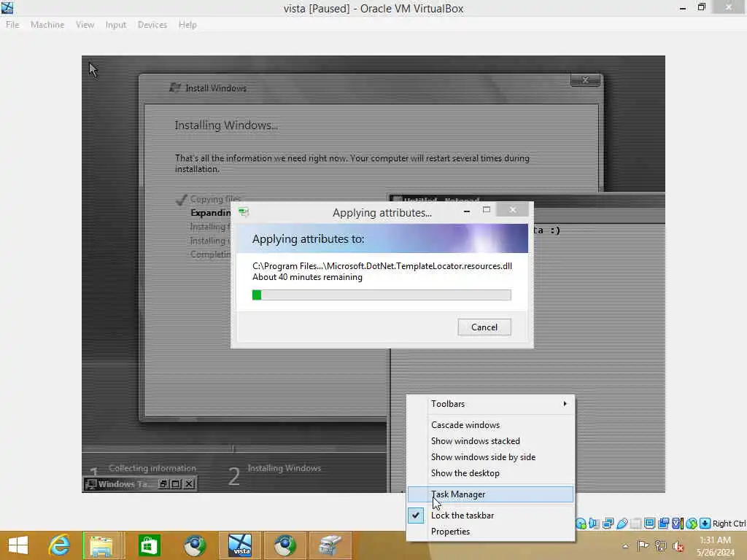Image resolution: width=747 pixels, height=560 pixels.
Task: Click the Right Ctrl host key label
Action: [x=729, y=524]
